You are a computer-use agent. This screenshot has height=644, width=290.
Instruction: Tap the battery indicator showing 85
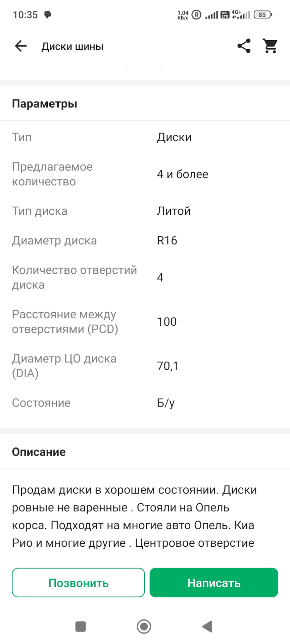[x=263, y=15]
